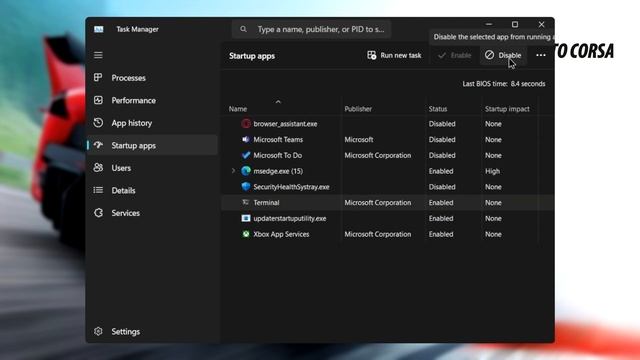Close the Task Manager window
The width and height of the screenshot is (640, 360).
(x=541, y=24)
